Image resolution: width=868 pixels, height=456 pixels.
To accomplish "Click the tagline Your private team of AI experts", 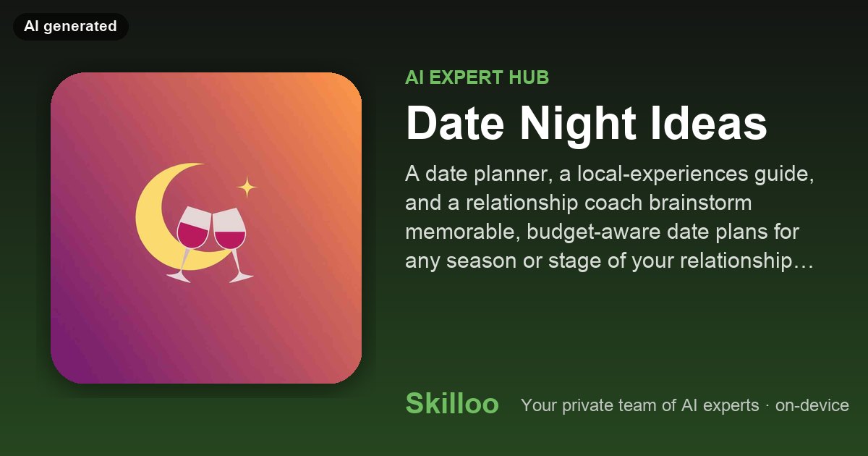I will coord(640,405).
